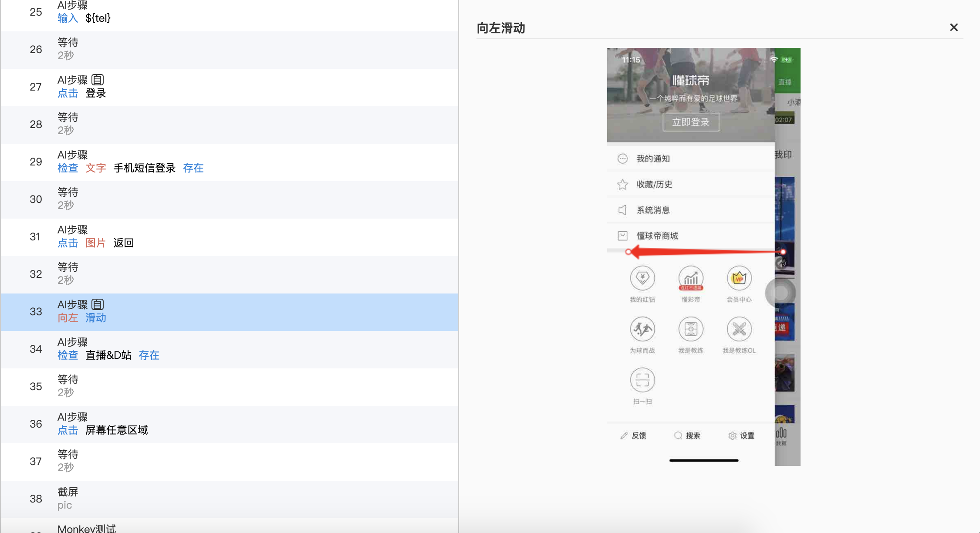
Task: Open 我的通知 menu entry
Action: [x=653, y=159]
